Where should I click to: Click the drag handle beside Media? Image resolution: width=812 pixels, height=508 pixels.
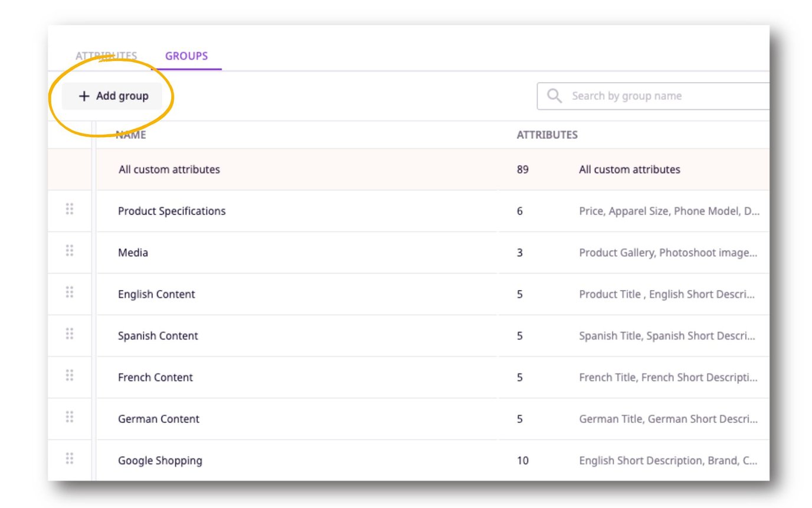(68, 252)
